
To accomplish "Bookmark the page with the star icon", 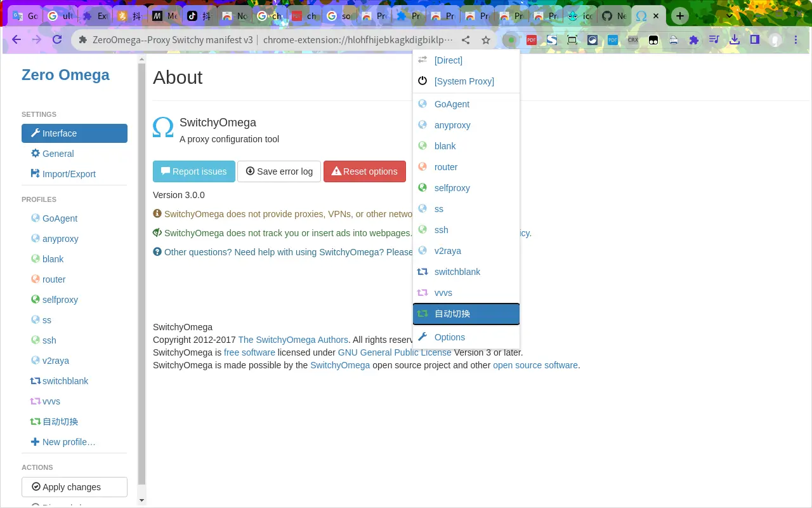I will pyautogui.click(x=486, y=39).
